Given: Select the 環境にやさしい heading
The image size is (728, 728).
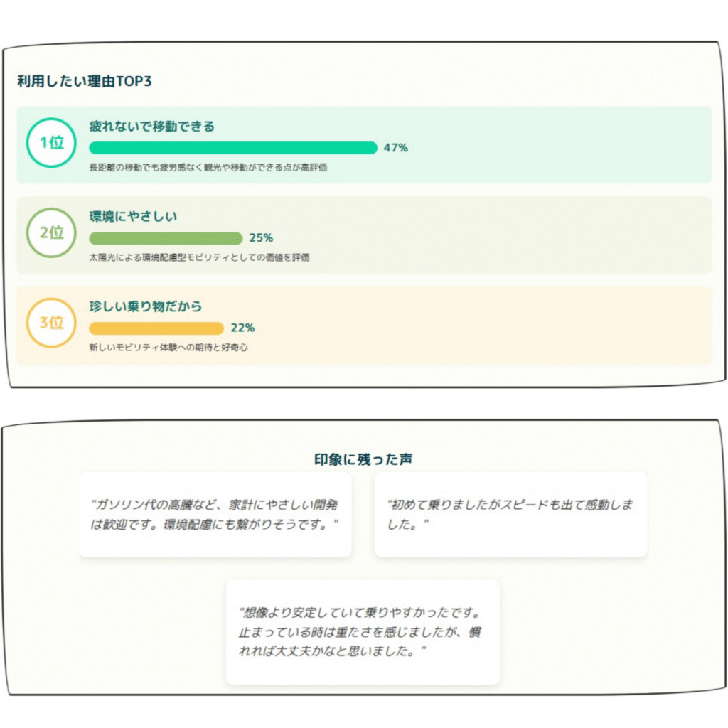Looking at the screenshot, I should click(133, 216).
